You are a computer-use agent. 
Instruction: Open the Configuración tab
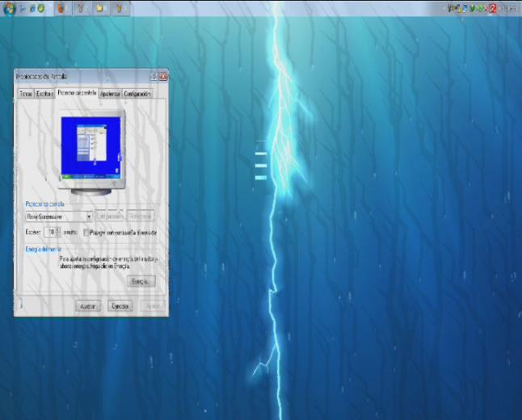[137, 94]
